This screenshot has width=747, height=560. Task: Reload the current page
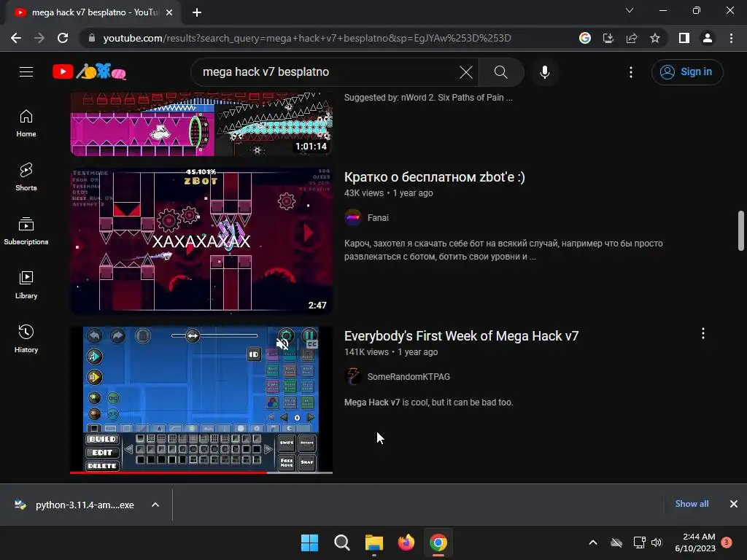coord(63,38)
